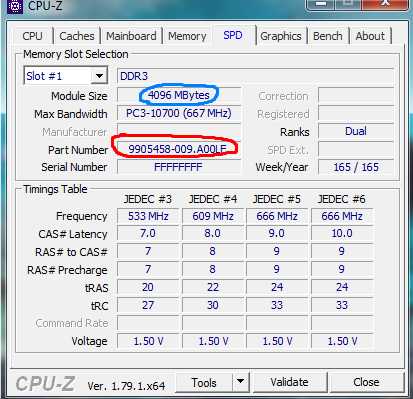The height and width of the screenshot is (399, 413).
Task: Click JEDEC #3 voltage 1.50 V cell
Action: coord(148,341)
